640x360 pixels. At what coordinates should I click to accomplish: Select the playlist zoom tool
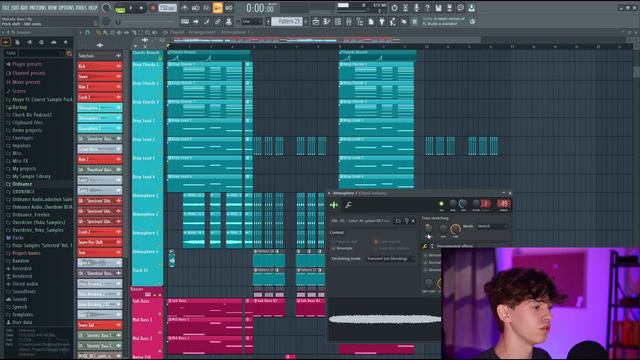(x=148, y=32)
